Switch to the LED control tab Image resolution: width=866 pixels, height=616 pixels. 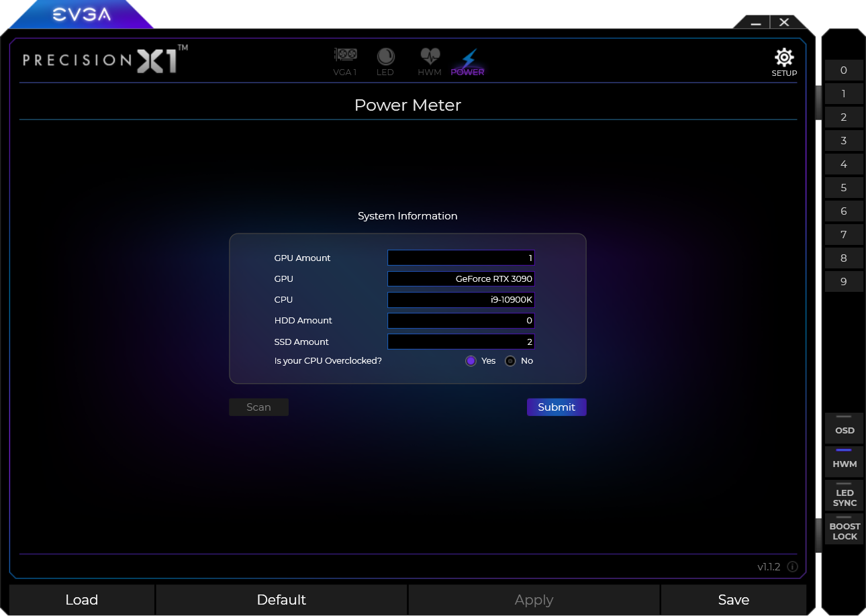tap(385, 62)
